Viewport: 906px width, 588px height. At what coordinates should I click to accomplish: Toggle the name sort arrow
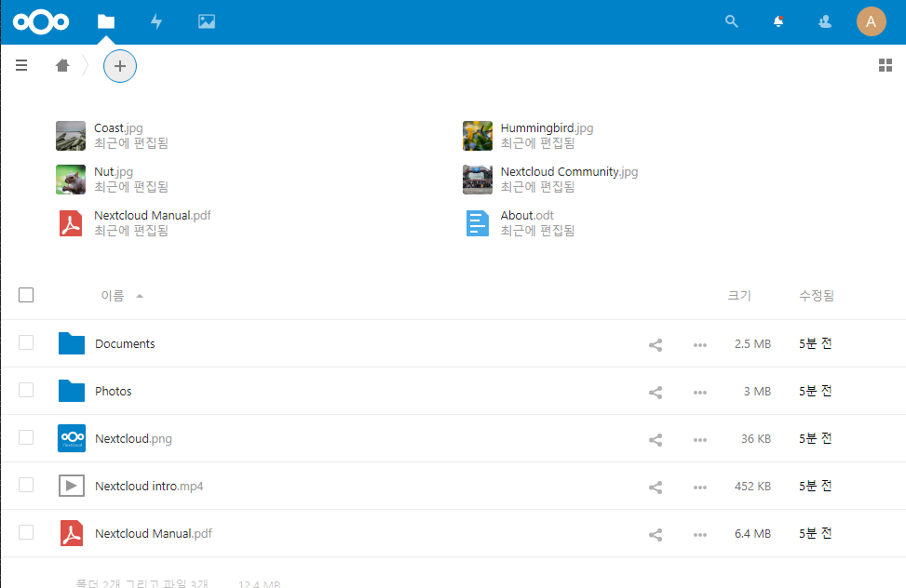tap(140, 296)
